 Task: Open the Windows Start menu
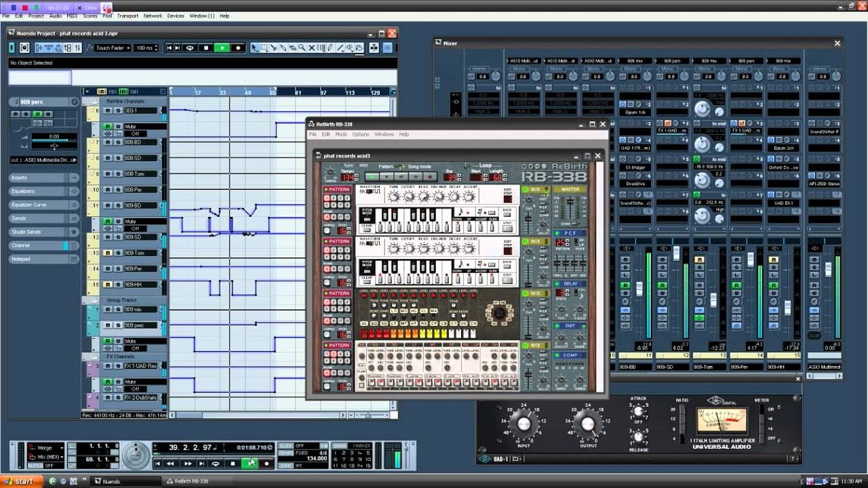click(x=22, y=481)
